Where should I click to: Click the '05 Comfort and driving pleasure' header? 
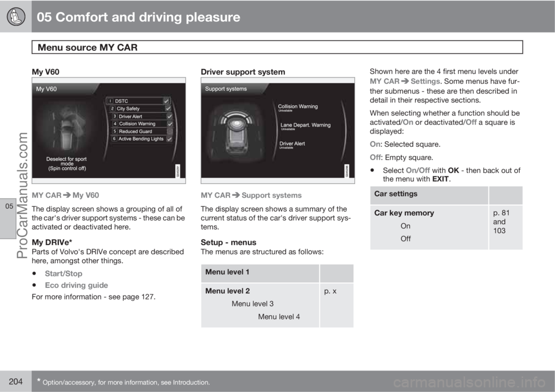pos(138,17)
